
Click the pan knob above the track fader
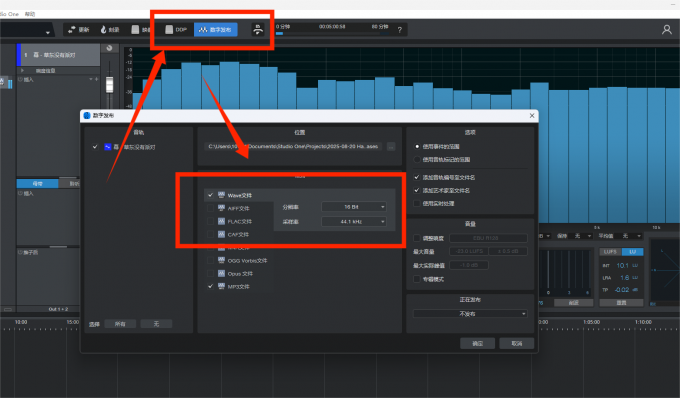(109, 48)
